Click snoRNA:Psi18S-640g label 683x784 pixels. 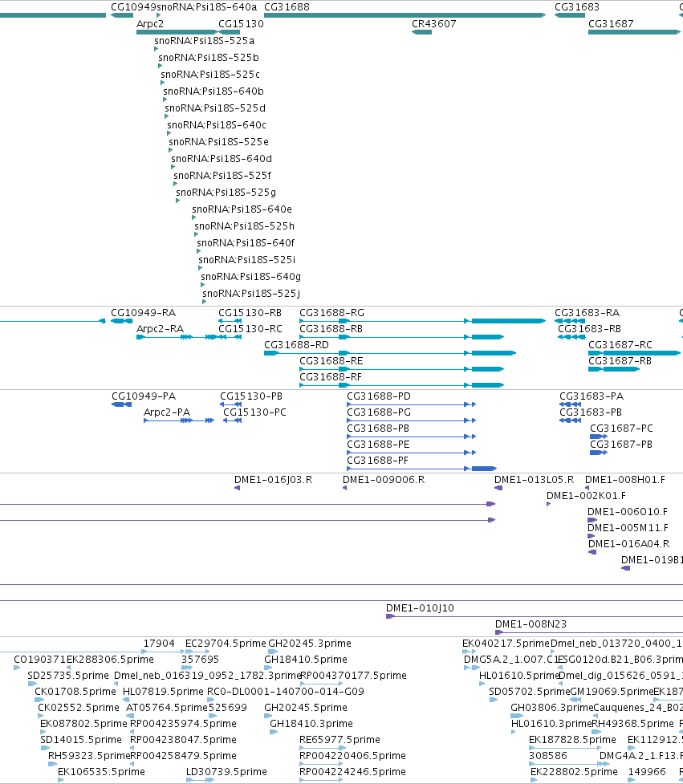point(251,277)
